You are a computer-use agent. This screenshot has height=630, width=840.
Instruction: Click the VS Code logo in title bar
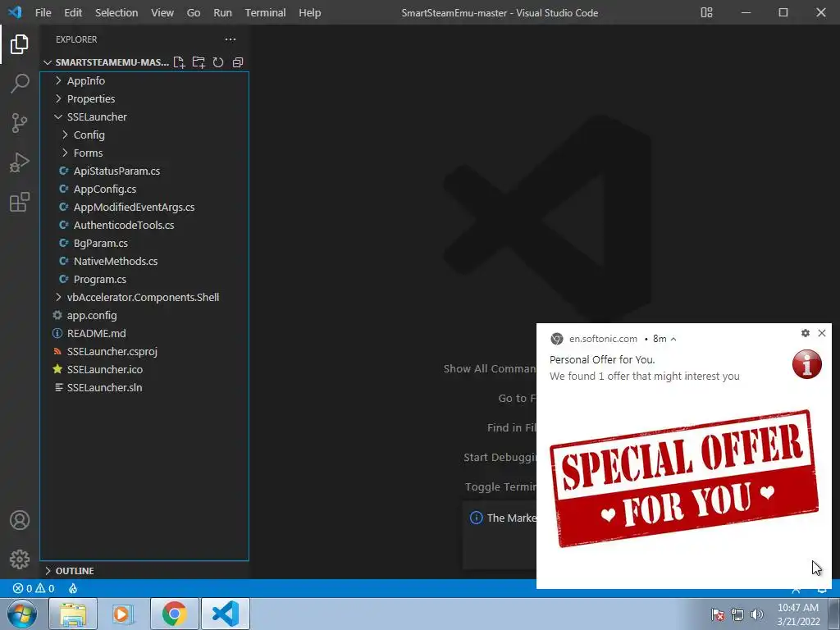point(15,12)
